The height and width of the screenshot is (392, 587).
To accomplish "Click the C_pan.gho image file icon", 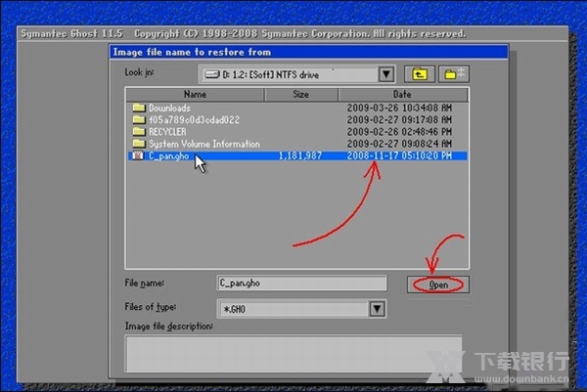I will point(139,154).
